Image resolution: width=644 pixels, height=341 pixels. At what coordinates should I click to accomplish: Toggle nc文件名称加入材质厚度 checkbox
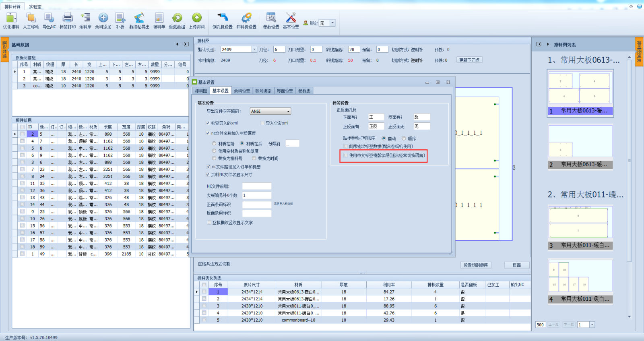(208, 133)
